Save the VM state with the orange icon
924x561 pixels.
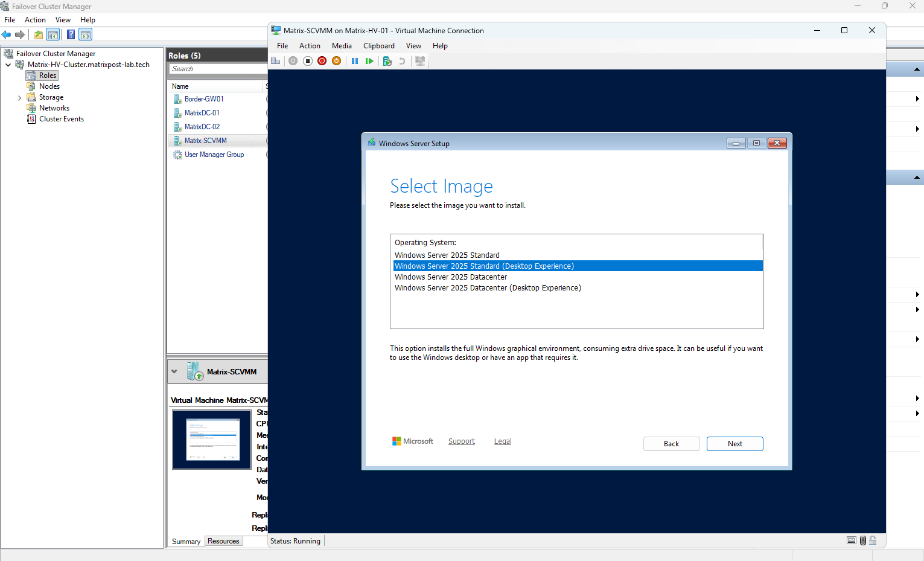tap(337, 61)
